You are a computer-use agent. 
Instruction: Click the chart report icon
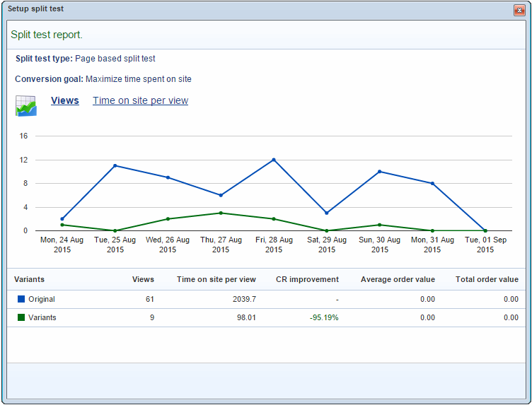click(x=26, y=105)
